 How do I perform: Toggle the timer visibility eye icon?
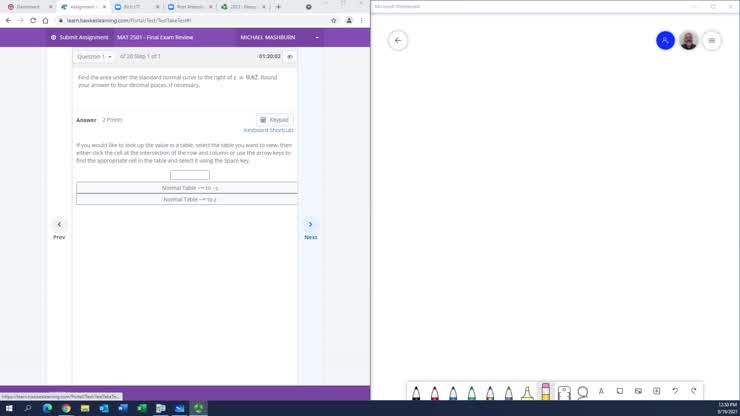coord(290,57)
